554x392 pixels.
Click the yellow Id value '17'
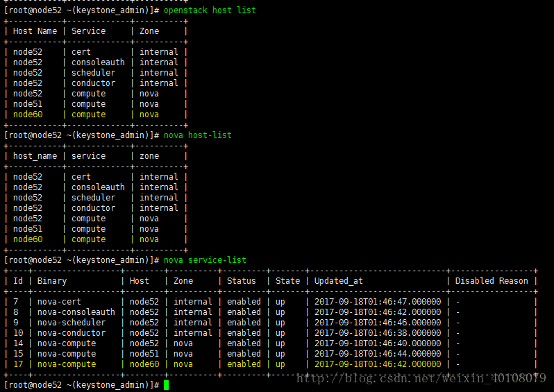point(18,364)
